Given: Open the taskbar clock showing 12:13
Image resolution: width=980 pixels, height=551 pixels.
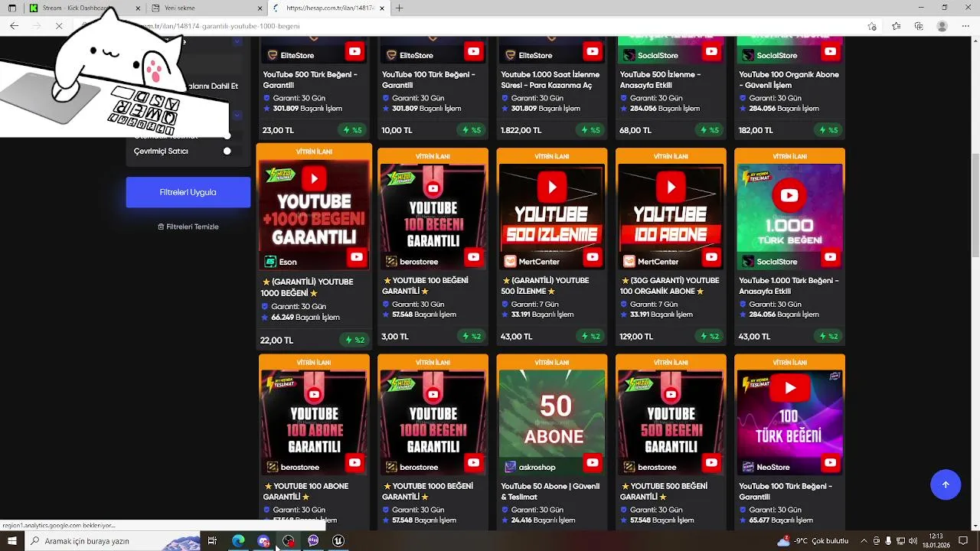Looking at the screenshot, I should (936, 541).
